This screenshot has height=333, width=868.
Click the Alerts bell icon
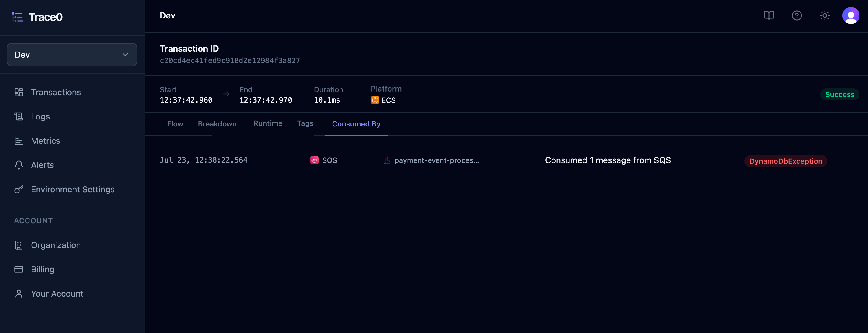tap(19, 165)
